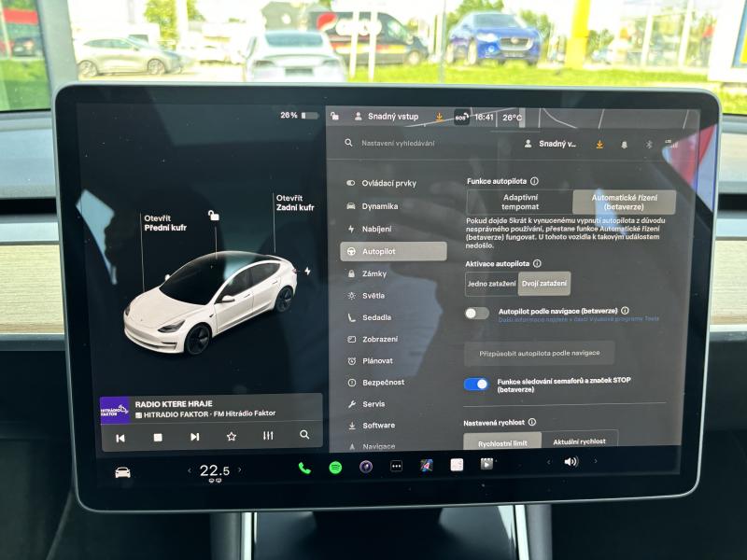Tap the volume speaker icon
Image resolution: width=747 pixels, height=560 pixels.
click(x=571, y=461)
